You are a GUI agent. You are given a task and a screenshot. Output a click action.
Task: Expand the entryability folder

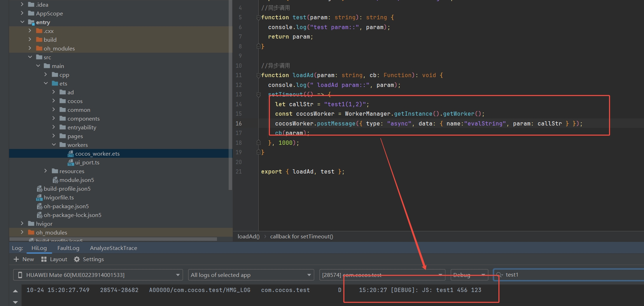coord(54,127)
